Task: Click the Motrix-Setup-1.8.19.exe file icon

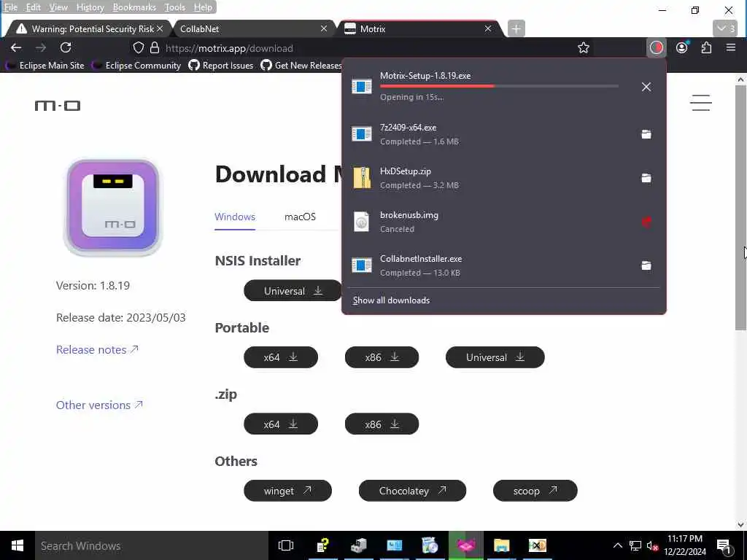Action: pyautogui.click(x=362, y=87)
